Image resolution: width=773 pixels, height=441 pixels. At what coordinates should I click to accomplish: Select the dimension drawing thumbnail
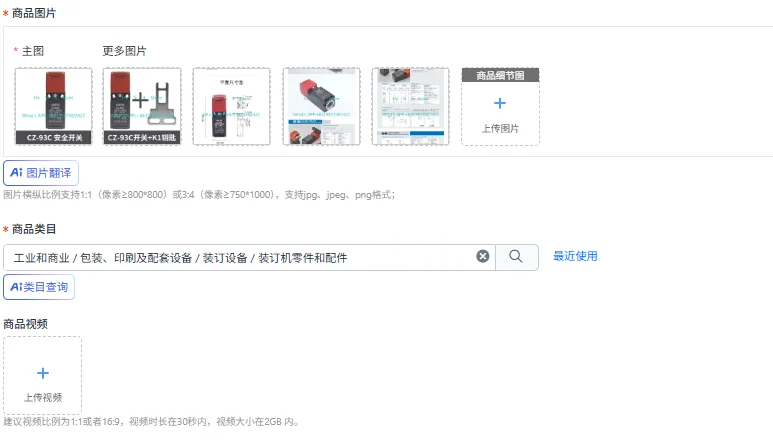click(x=232, y=106)
